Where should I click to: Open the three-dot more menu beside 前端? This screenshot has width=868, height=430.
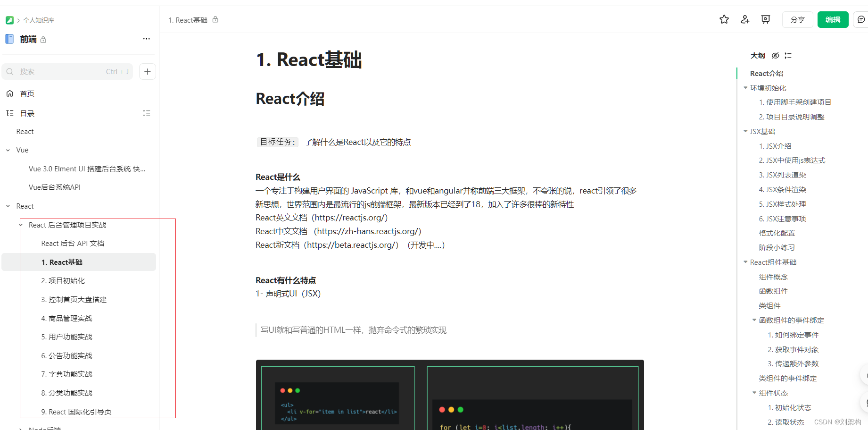(x=147, y=39)
